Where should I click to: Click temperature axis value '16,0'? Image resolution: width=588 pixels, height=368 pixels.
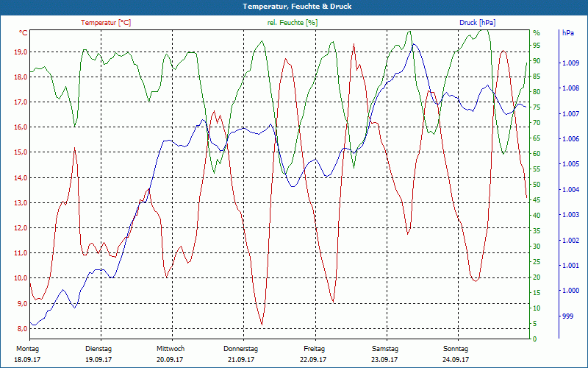(x=21, y=127)
